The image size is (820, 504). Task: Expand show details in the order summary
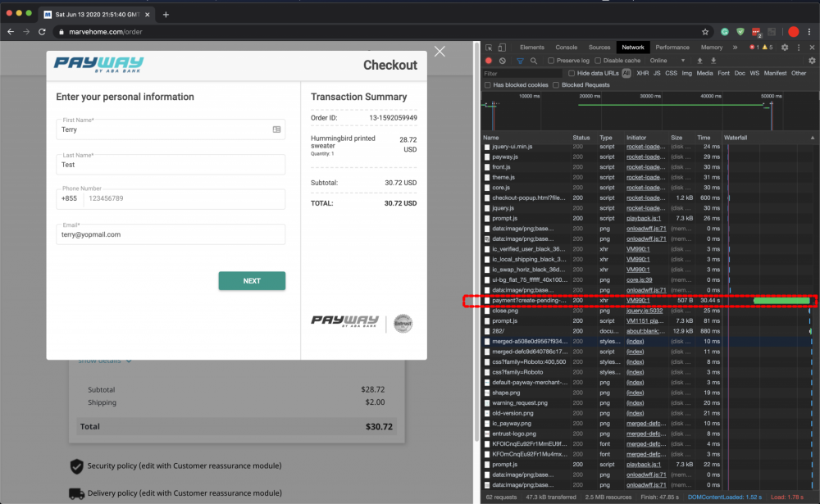point(105,361)
